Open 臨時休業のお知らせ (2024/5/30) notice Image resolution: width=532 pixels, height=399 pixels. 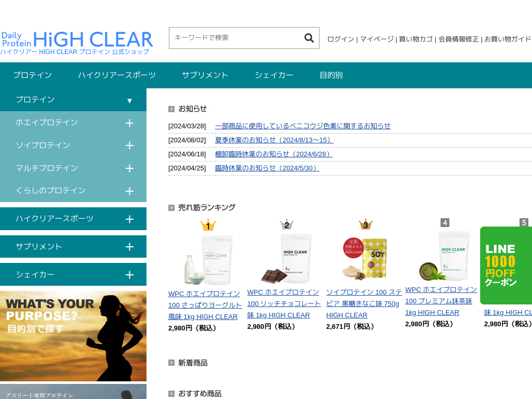(267, 168)
